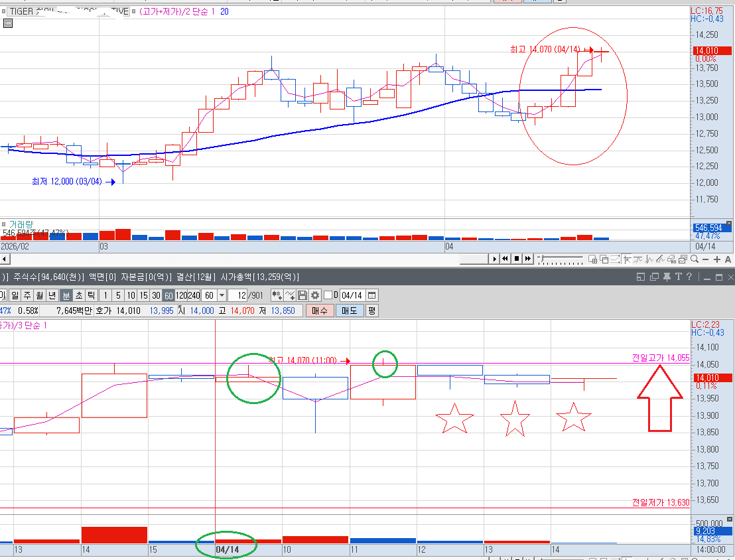Select the 30-minute interval button

point(156,295)
